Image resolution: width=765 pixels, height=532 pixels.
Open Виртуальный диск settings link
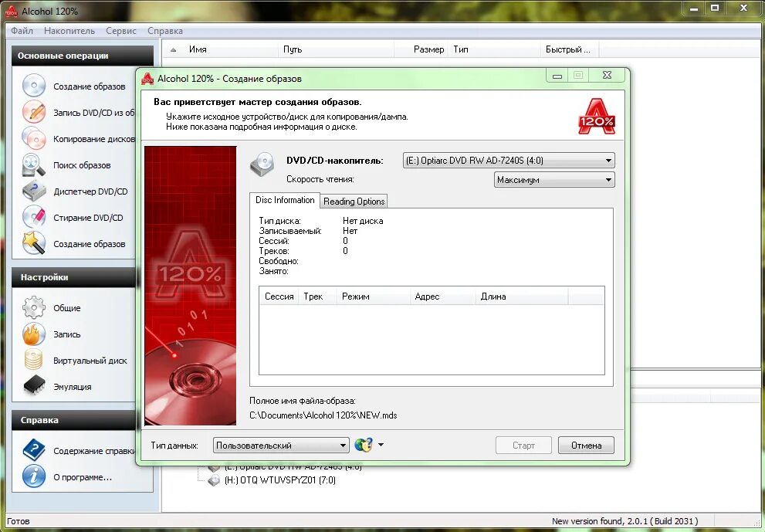[90, 361]
